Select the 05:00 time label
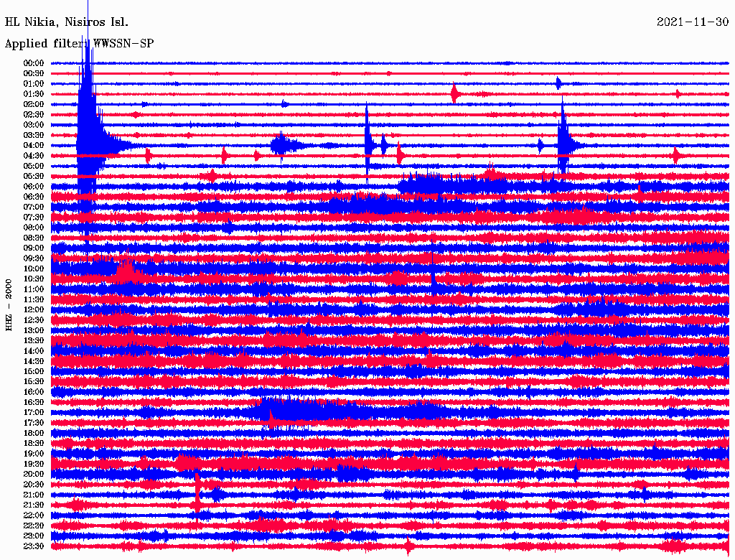The image size is (735, 560). [x=34, y=166]
